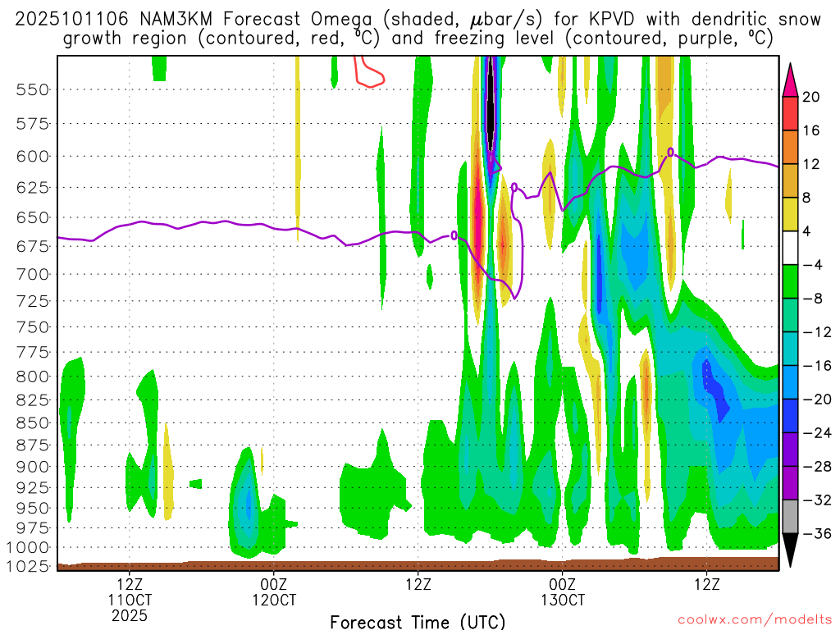Click the colorbar value '-24'
The image size is (840, 630).
[x=817, y=433]
